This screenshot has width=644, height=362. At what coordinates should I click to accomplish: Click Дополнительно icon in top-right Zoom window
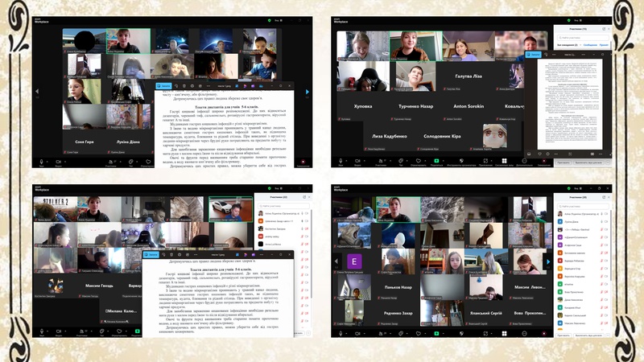(x=524, y=161)
